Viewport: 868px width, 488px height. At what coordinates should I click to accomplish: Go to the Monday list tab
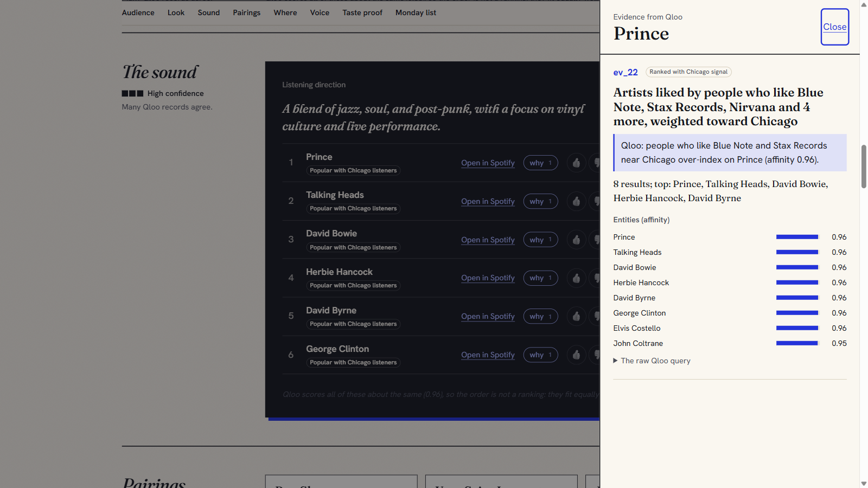tap(416, 12)
